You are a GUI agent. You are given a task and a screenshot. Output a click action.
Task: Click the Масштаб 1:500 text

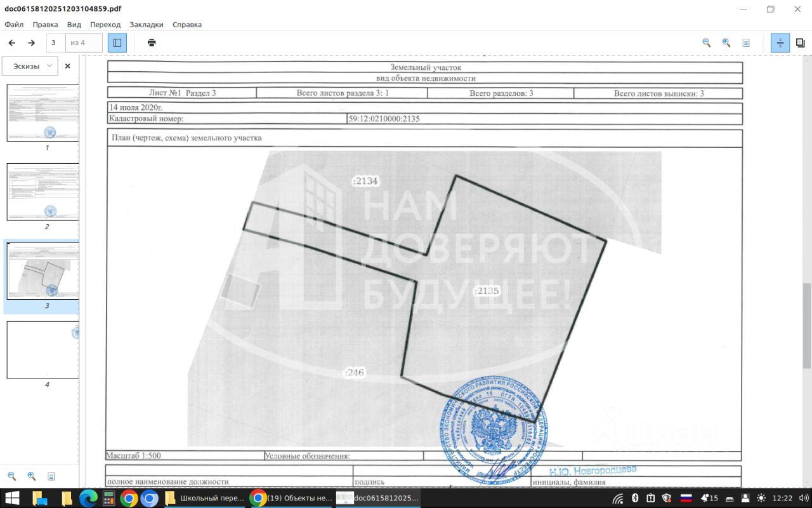click(133, 455)
